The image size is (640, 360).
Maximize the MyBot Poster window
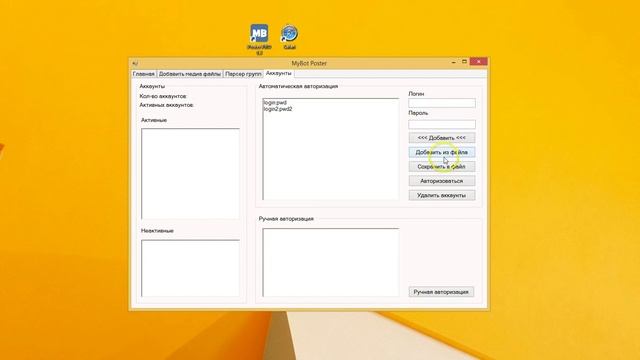pos(464,62)
